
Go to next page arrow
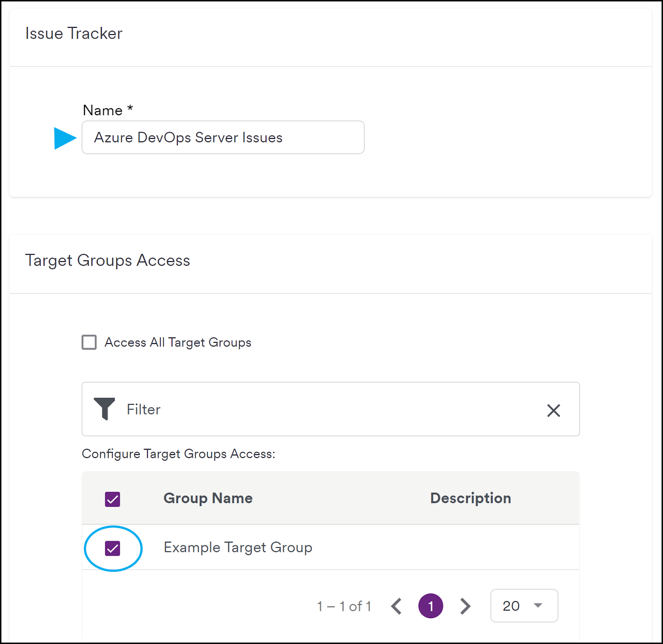(x=465, y=606)
